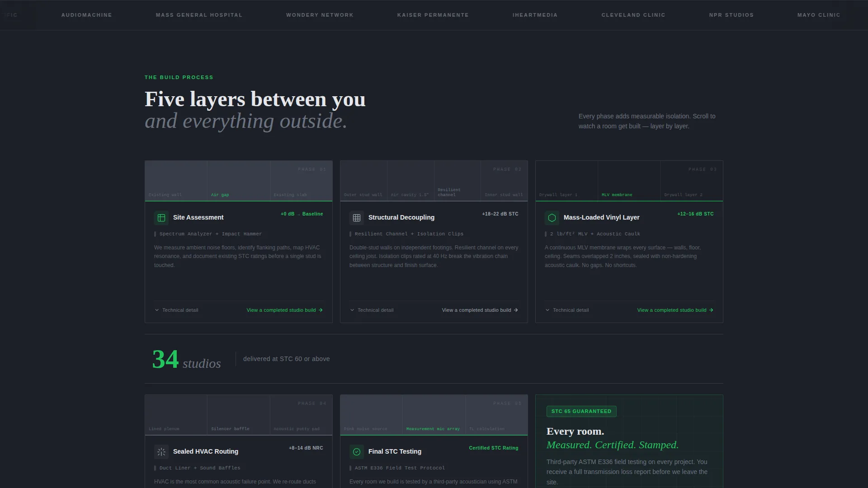
Task: Expand Technical detail under Site Assessment
Action: click(x=176, y=310)
